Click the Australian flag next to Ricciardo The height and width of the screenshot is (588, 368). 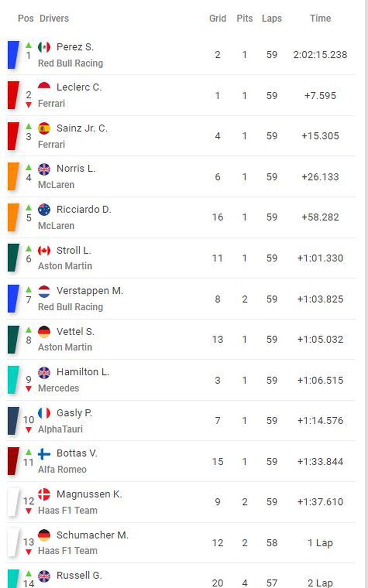click(x=44, y=210)
